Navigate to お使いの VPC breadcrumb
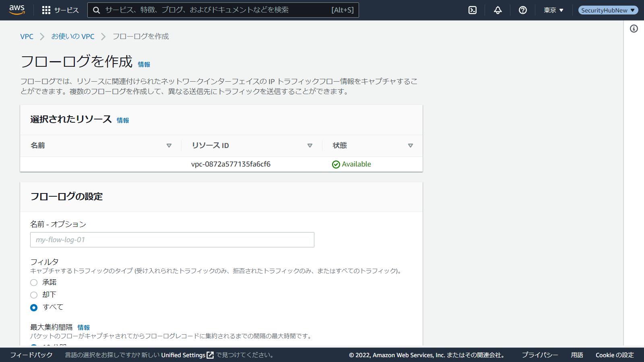This screenshot has height=362, width=644. (x=73, y=37)
